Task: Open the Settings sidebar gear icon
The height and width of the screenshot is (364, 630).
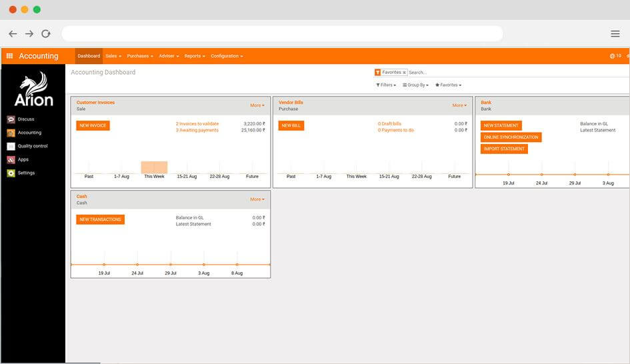Action: [x=11, y=173]
